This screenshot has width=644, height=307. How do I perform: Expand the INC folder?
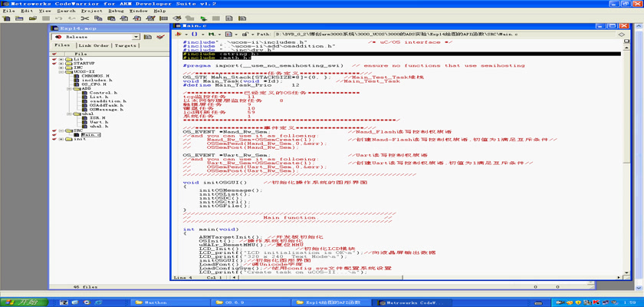[61, 68]
